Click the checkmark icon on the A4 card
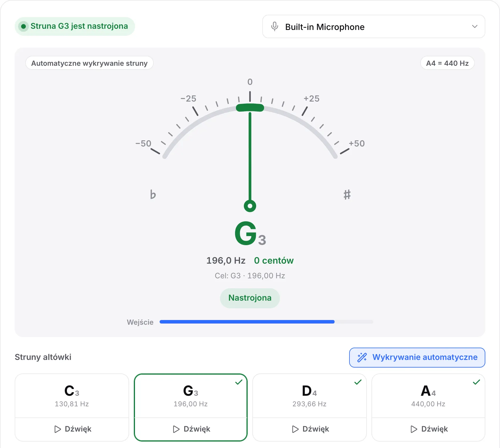 click(477, 382)
